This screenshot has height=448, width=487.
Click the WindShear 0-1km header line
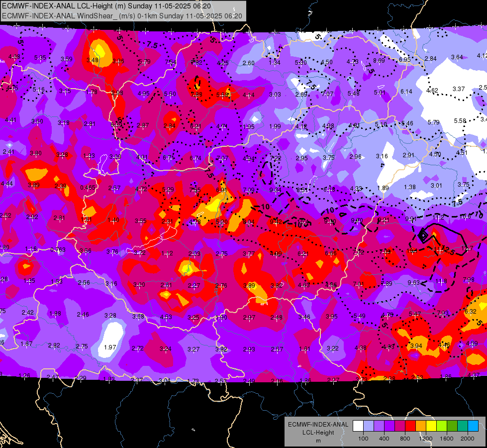coord(122,16)
